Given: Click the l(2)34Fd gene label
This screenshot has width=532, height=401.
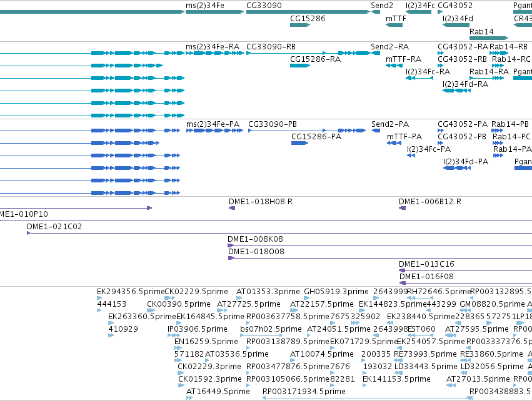Looking at the screenshot, I should [x=458, y=19].
